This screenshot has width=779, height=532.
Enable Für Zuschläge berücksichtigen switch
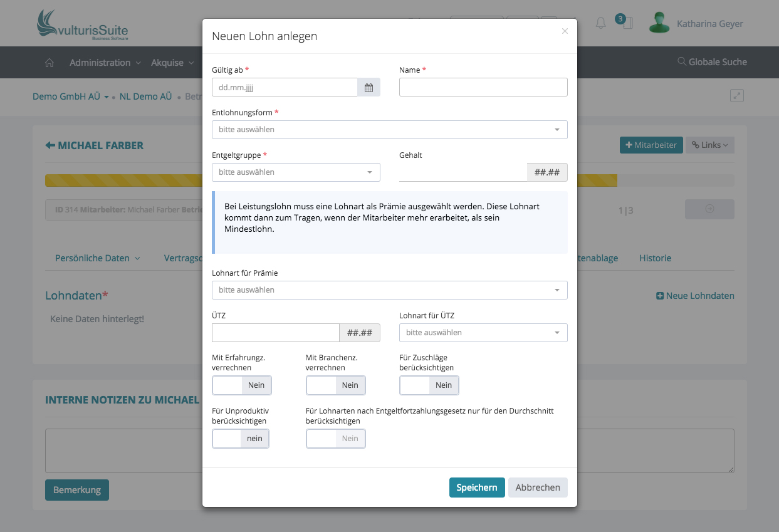click(x=429, y=385)
